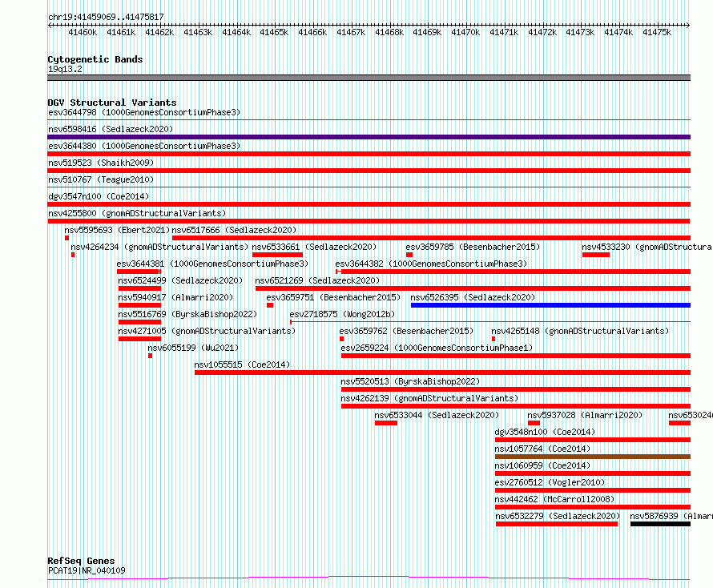Open nsv5520513 (ByrskaBishop2022) label
Viewport: 713px width, 588px height.
click(x=411, y=381)
